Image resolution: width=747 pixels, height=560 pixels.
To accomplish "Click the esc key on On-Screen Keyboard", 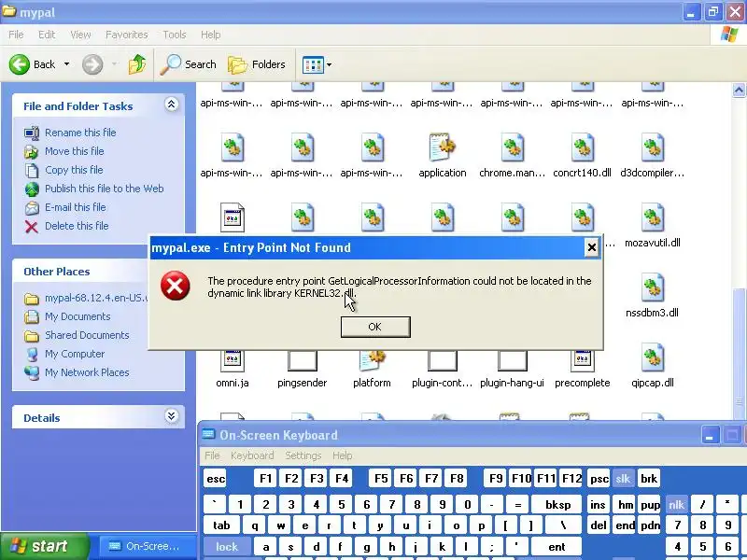I will pos(216,479).
